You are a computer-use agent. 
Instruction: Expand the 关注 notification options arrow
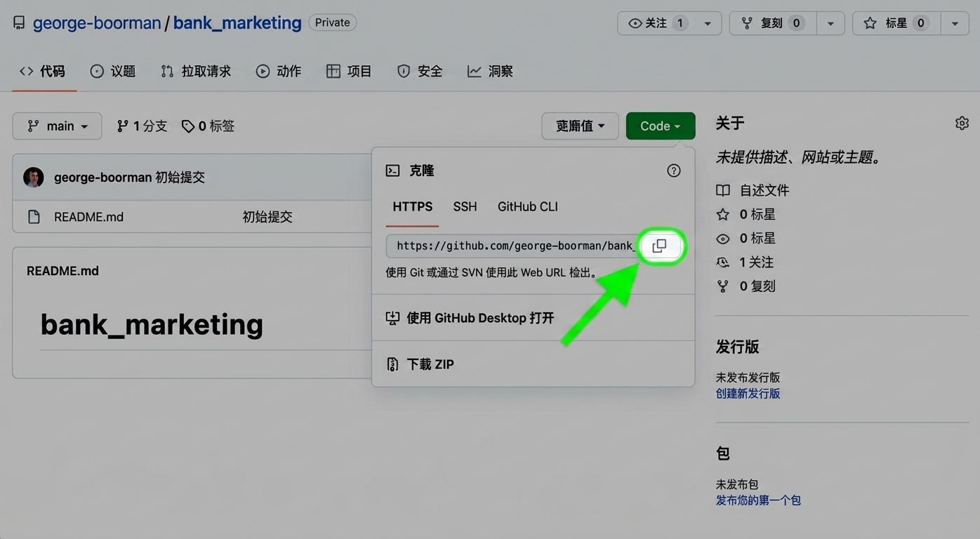[708, 23]
